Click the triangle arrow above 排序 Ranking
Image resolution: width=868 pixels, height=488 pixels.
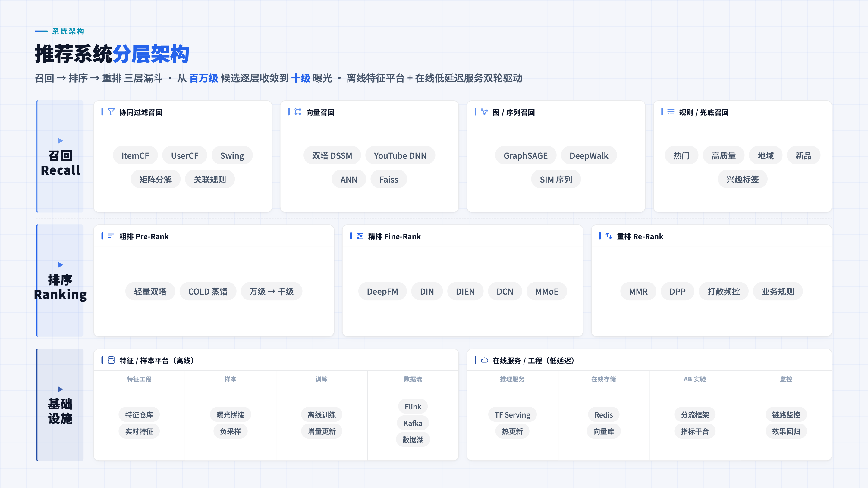pos(61,265)
